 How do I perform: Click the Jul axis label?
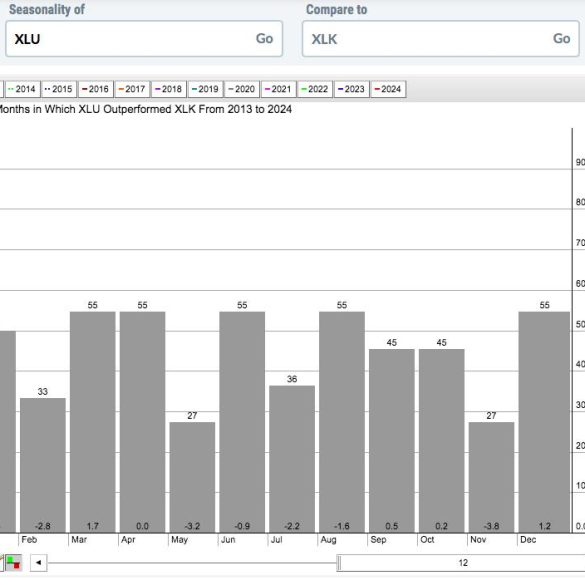tap(276, 540)
